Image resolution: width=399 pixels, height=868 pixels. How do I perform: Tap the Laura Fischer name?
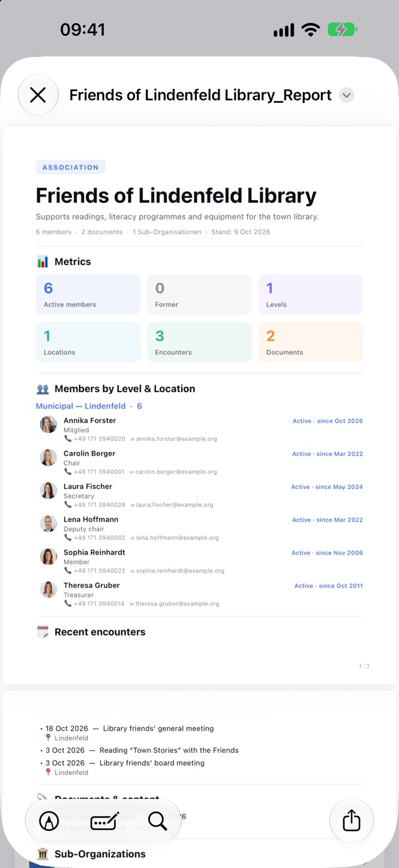(88, 487)
